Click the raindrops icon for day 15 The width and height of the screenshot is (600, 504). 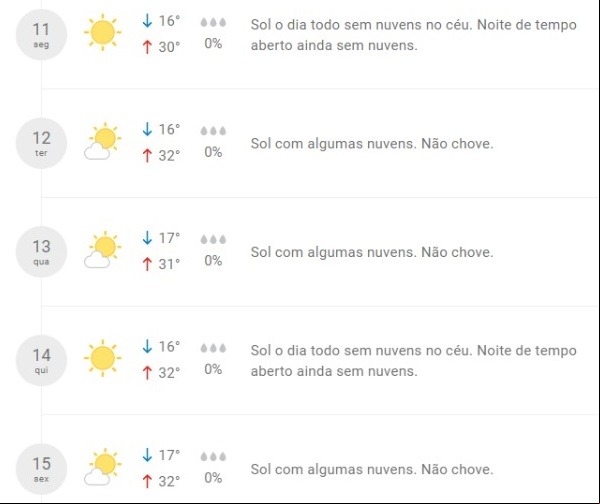pyautogui.click(x=213, y=457)
